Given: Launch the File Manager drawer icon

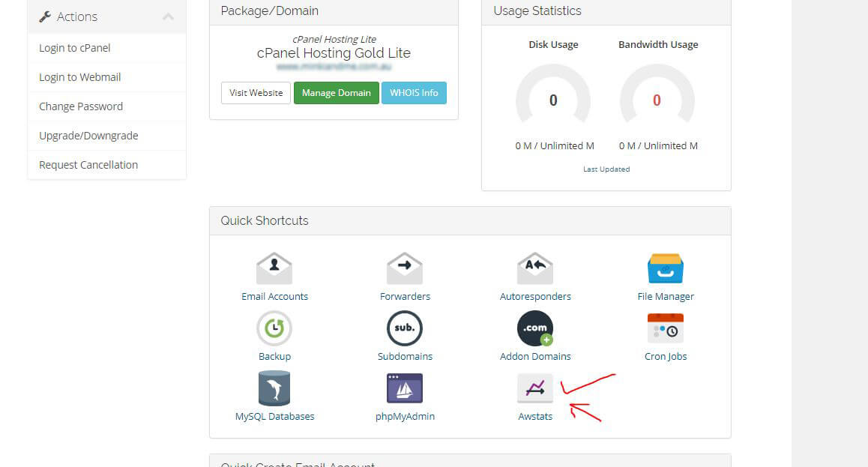Looking at the screenshot, I should [x=666, y=268].
